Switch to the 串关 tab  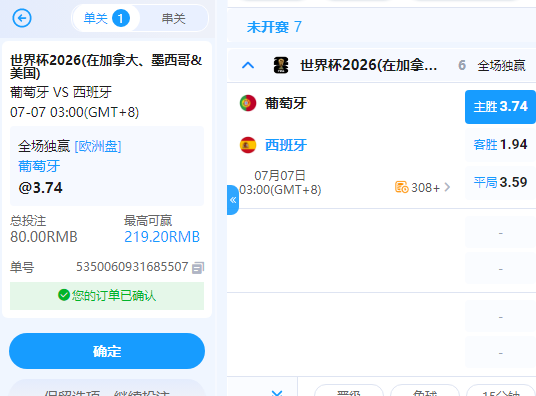(x=174, y=18)
